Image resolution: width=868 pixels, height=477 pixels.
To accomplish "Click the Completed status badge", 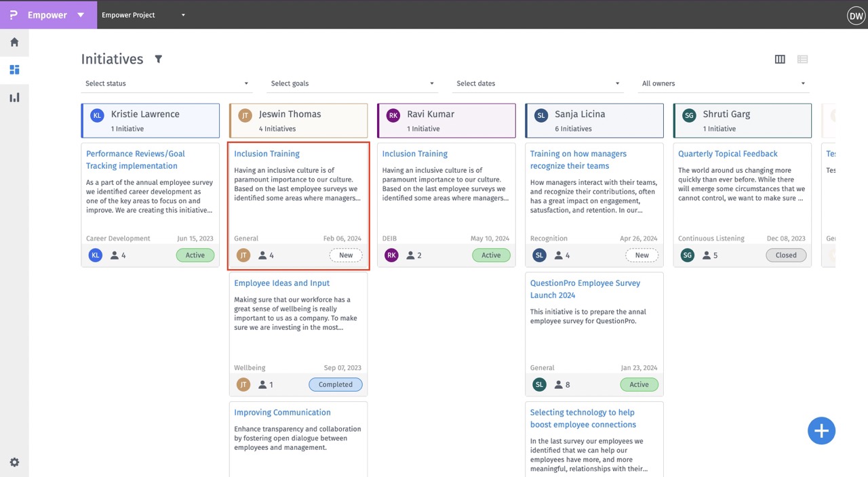I will [x=336, y=384].
